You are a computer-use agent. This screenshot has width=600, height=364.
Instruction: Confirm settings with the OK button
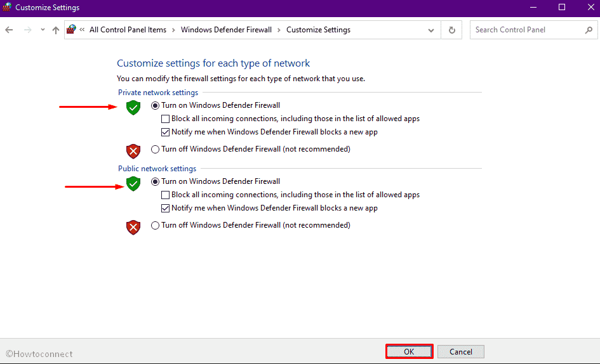(409, 351)
